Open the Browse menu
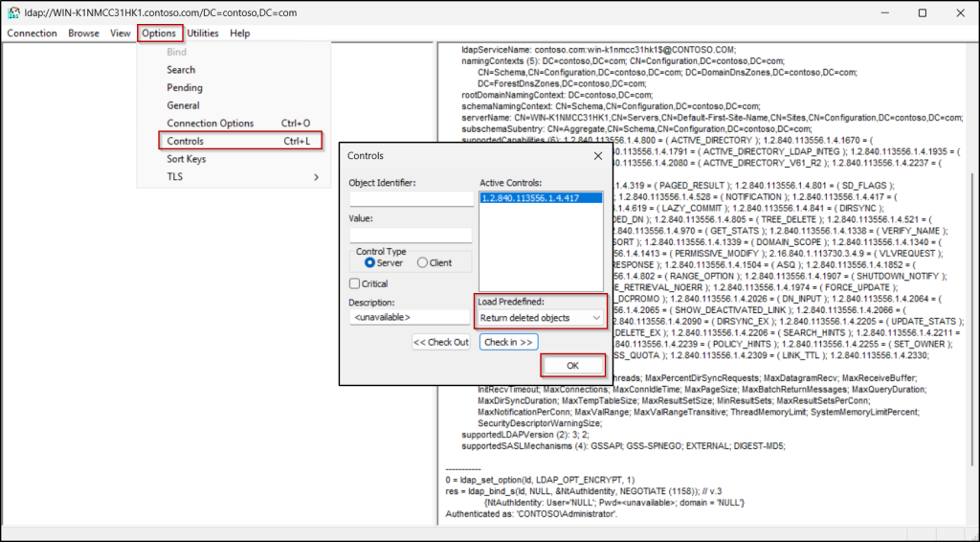The image size is (980, 542). [84, 34]
